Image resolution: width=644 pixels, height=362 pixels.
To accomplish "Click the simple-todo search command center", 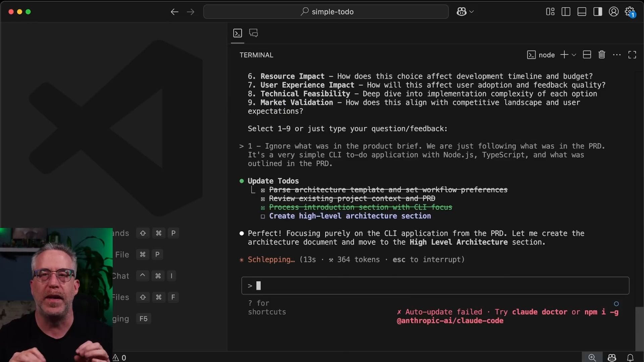I will (x=326, y=12).
